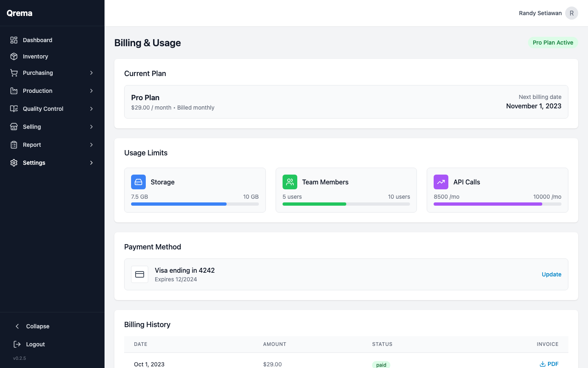Open Production via its factory icon

pyautogui.click(x=13, y=91)
